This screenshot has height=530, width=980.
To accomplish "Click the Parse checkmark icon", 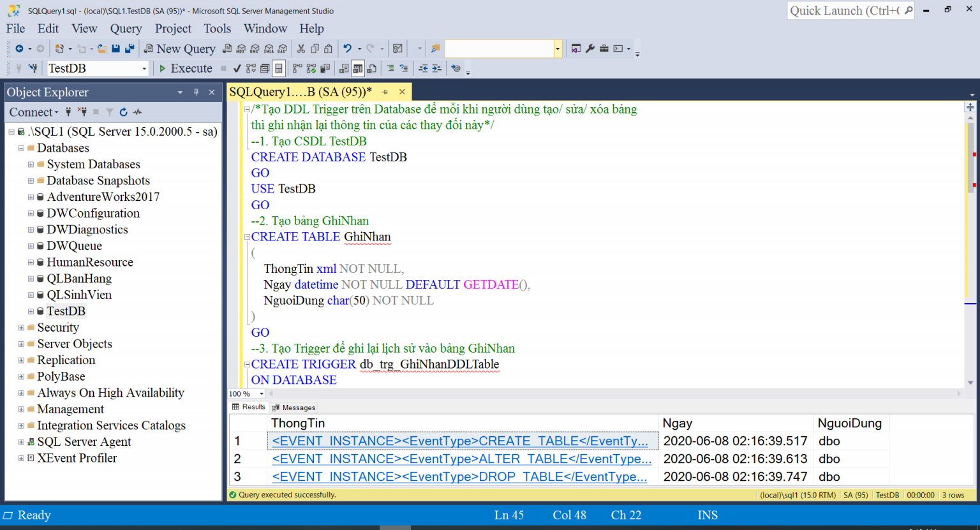I will [x=237, y=68].
